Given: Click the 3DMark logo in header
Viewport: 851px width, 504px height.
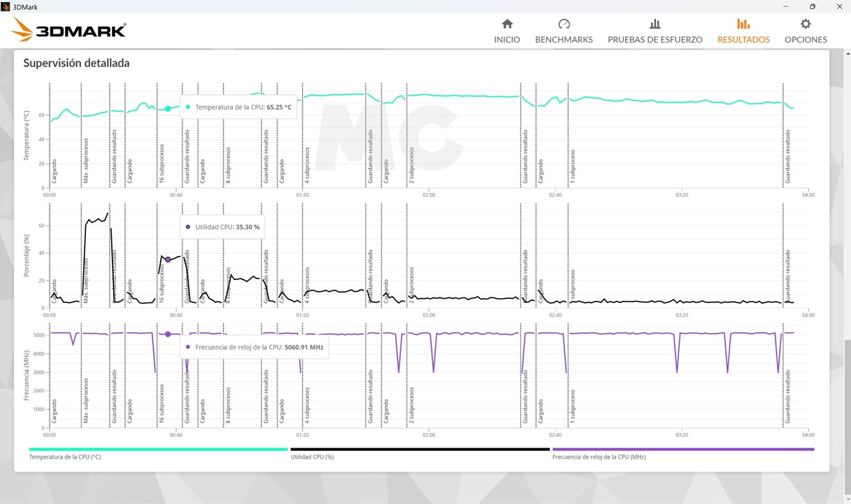Looking at the screenshot, I should point(69,30).
